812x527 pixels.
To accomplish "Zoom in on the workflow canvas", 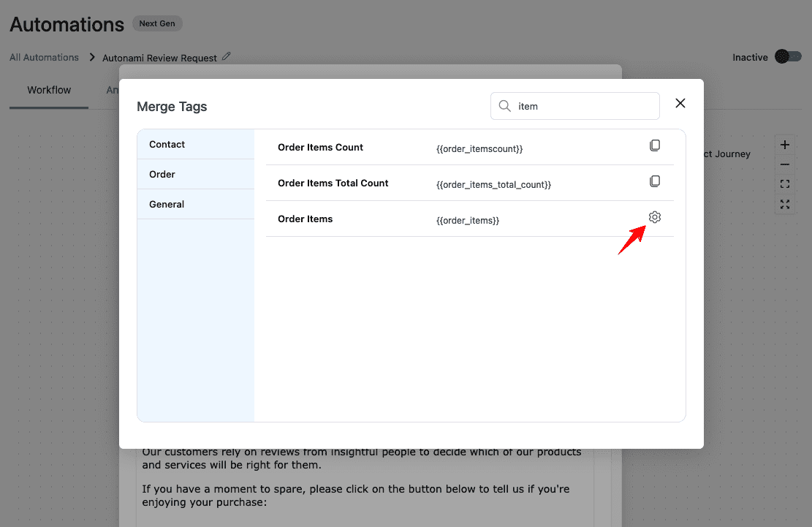I will (x=785, y=145).
